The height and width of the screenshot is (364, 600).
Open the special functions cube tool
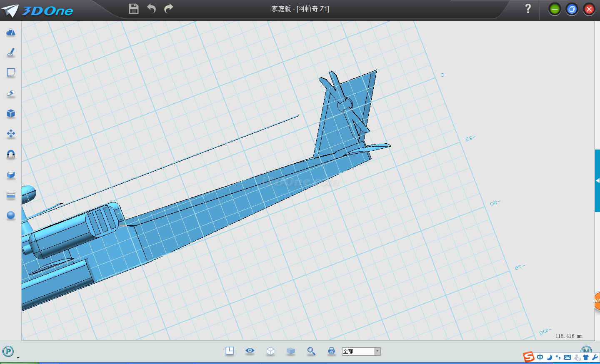pyautogui.click(x=11, y=114)
